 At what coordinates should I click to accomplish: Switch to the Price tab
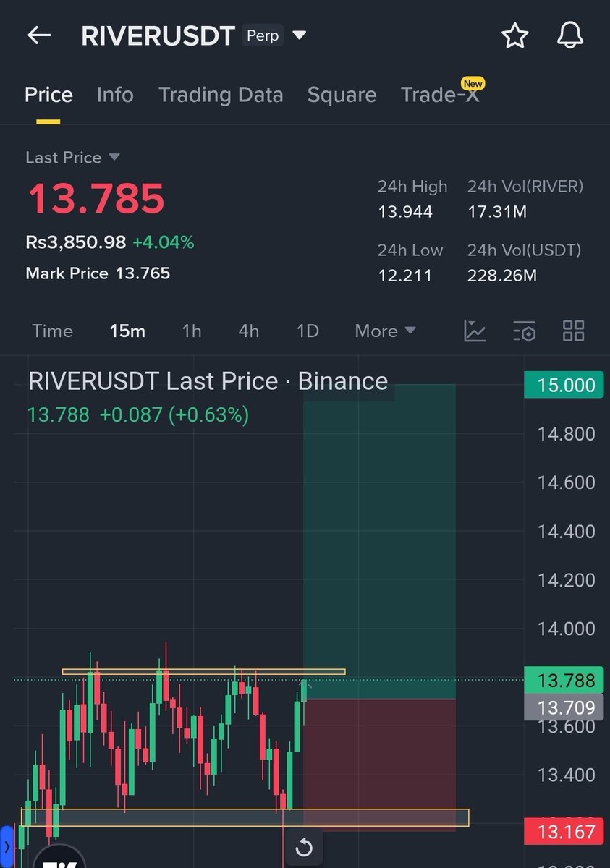(48, 95)
